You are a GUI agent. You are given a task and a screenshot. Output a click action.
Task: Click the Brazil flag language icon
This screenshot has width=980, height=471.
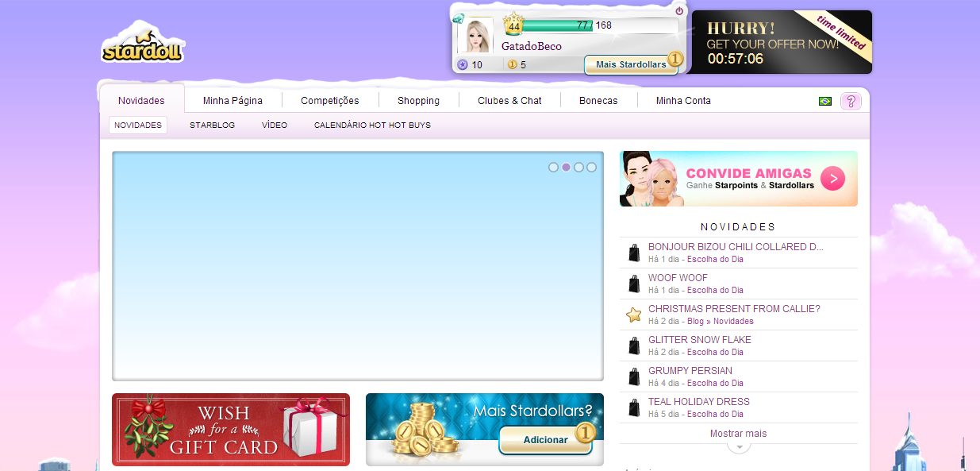(x=825, y=101)
